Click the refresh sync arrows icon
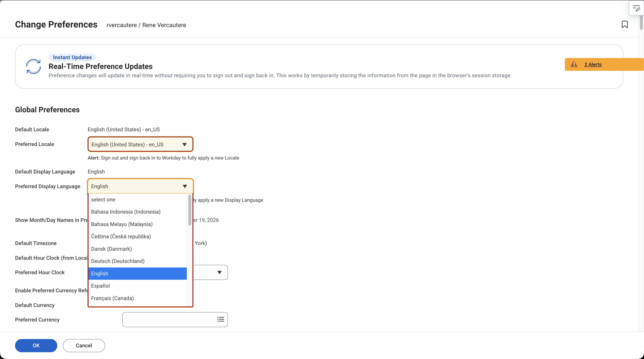The image size is (644, 359). (x=34, y=66)
